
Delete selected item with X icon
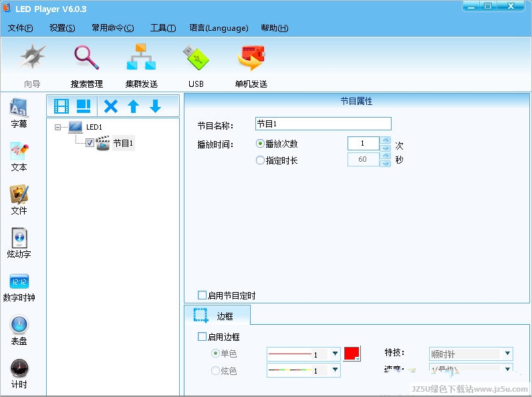tap(110, 106)
